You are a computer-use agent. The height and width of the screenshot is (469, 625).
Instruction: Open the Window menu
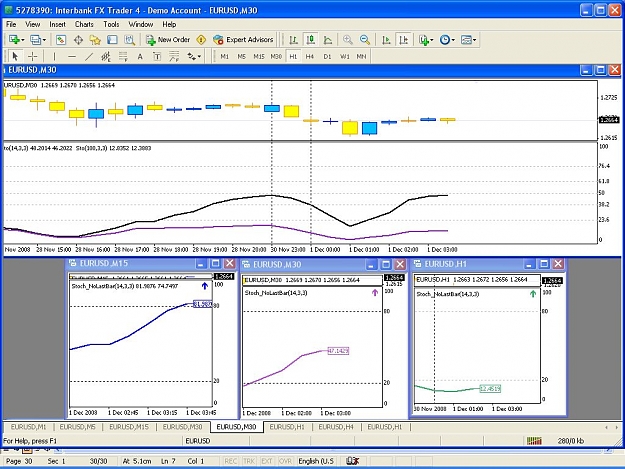click(141, 24)
